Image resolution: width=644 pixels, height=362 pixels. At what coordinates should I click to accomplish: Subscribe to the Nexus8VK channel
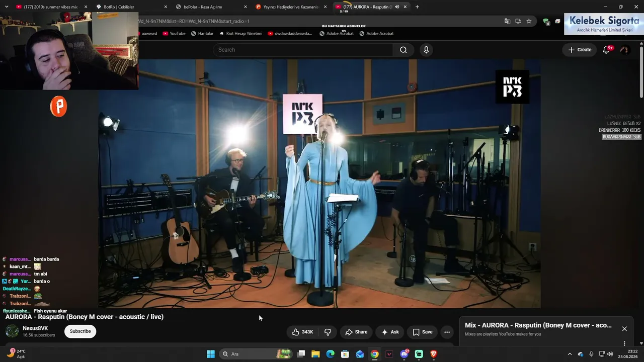click(80, 331)
